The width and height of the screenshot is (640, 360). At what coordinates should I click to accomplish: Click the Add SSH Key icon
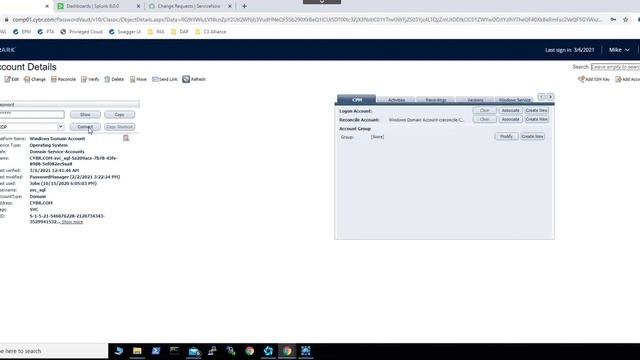pyautogui.click(x=581, y=79)
